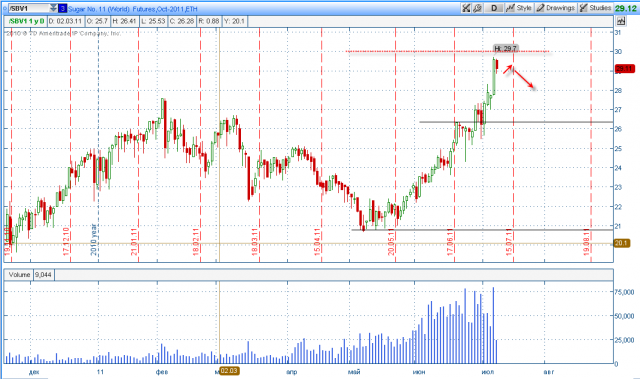
Task: Open the Studies menu
Action: point(595,8)
